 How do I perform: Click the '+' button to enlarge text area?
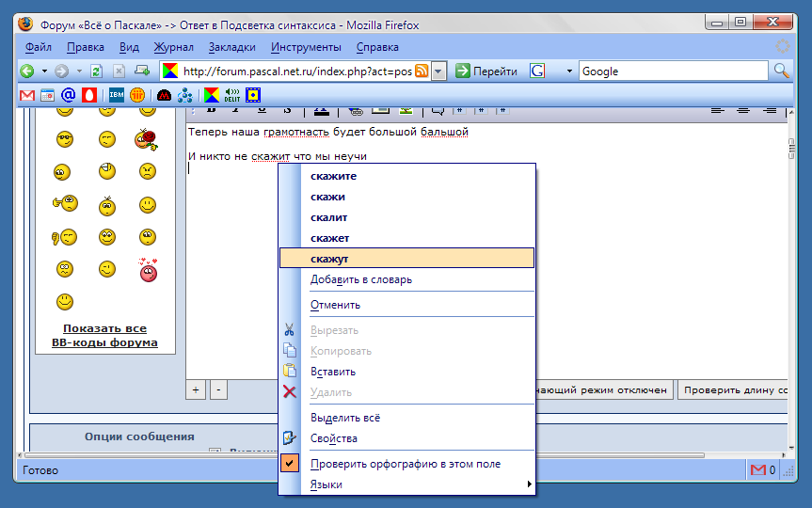coord(196,389)
